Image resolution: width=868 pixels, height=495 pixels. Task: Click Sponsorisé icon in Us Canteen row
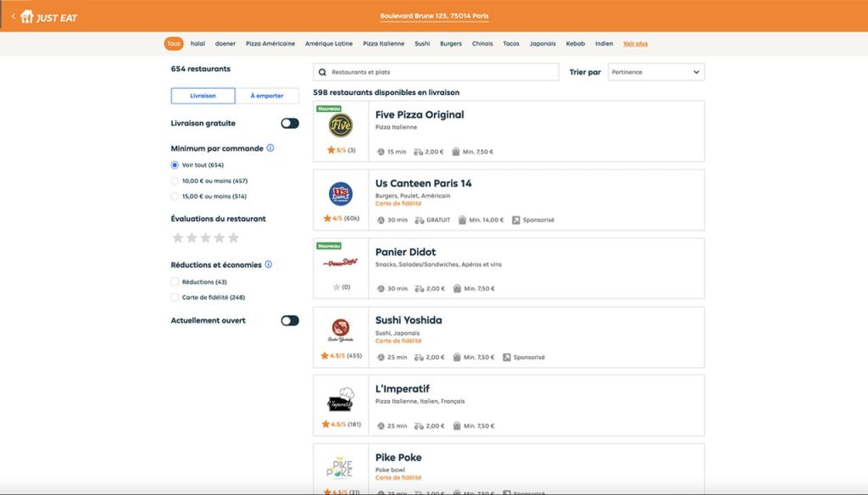[x=516, y=220]
